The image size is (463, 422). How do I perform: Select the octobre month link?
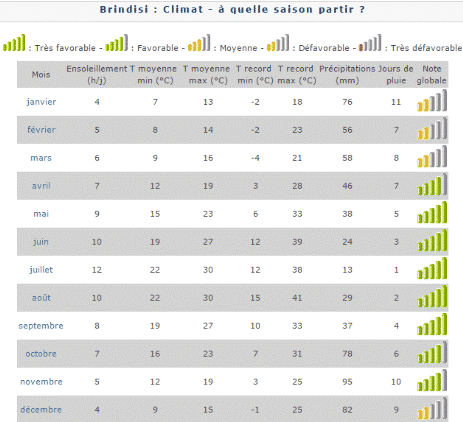[x=41, y=354]
